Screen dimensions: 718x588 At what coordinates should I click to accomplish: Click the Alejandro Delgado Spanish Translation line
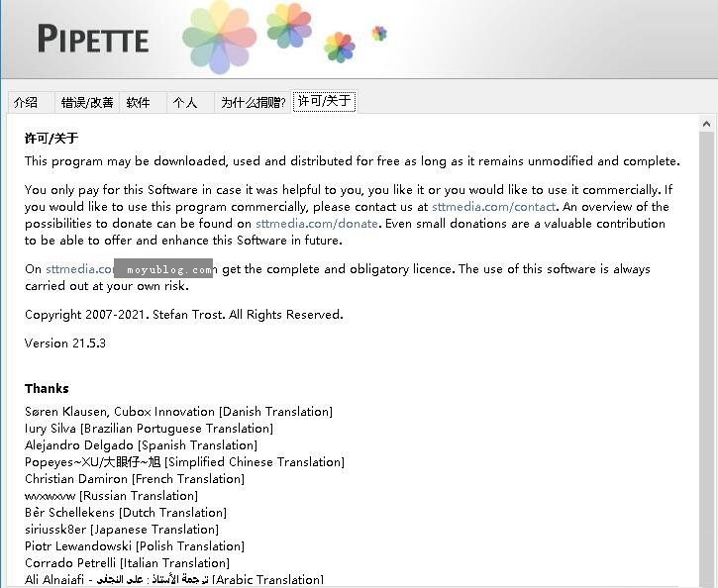pyautogui.click(x=141, y=445)
